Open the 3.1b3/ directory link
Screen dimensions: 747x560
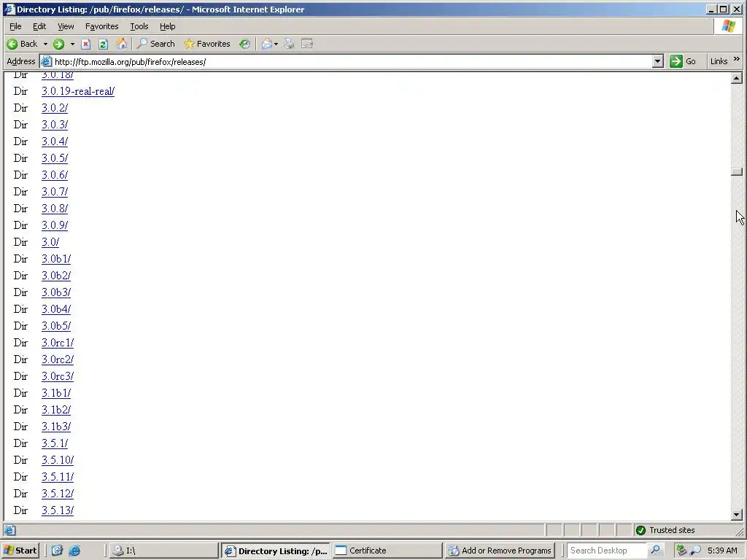pyautogui.click(x=56, y=427)
